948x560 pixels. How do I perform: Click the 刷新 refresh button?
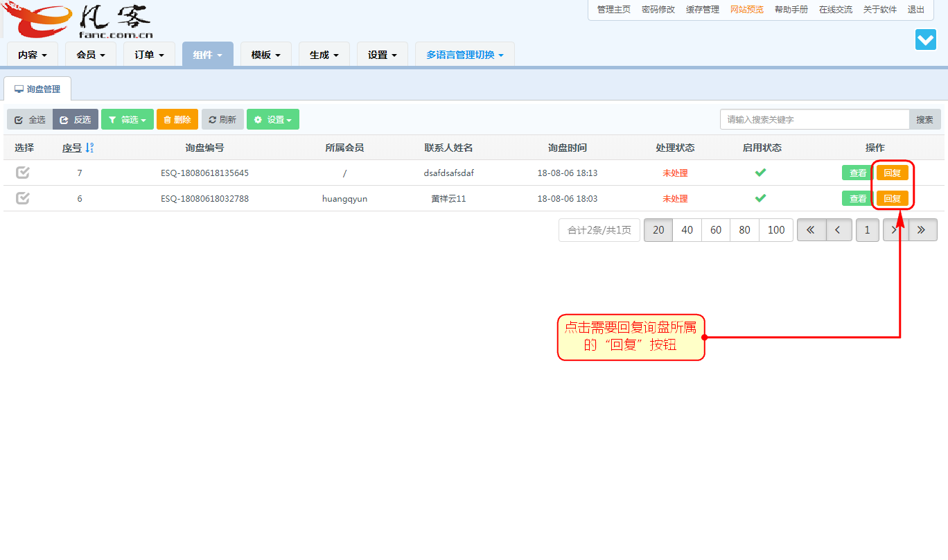pyautogui.click(x=222, y=119)
